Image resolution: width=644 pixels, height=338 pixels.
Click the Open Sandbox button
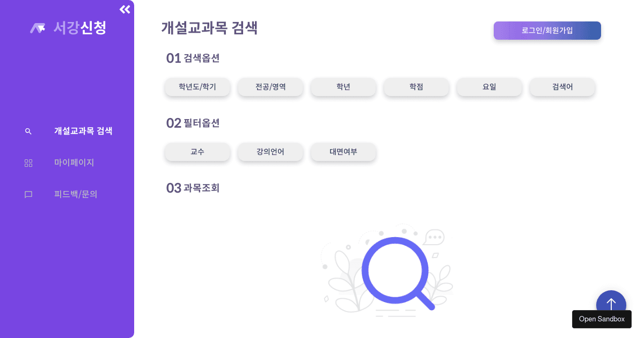pyautogui.click(x=602, y=319)
